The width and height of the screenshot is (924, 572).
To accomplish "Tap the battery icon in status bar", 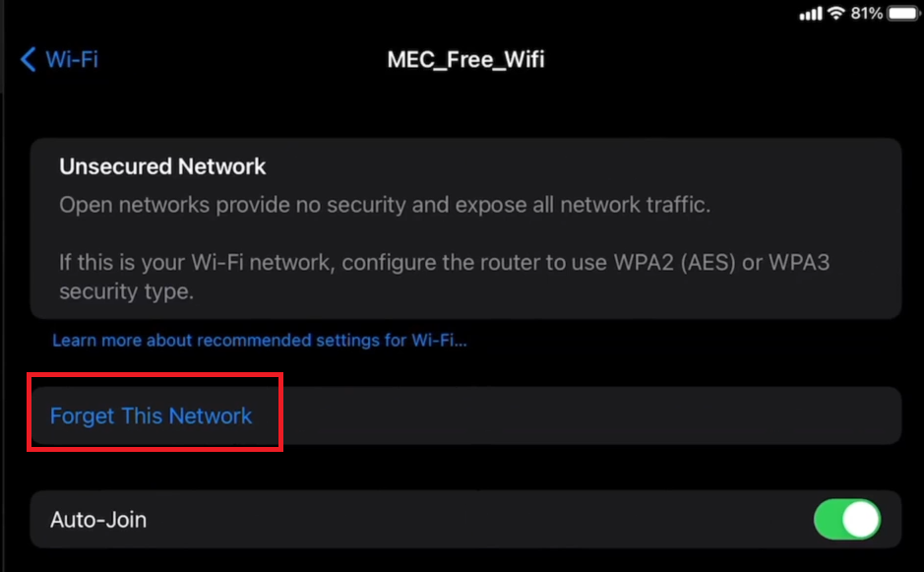I will [902, 14].
